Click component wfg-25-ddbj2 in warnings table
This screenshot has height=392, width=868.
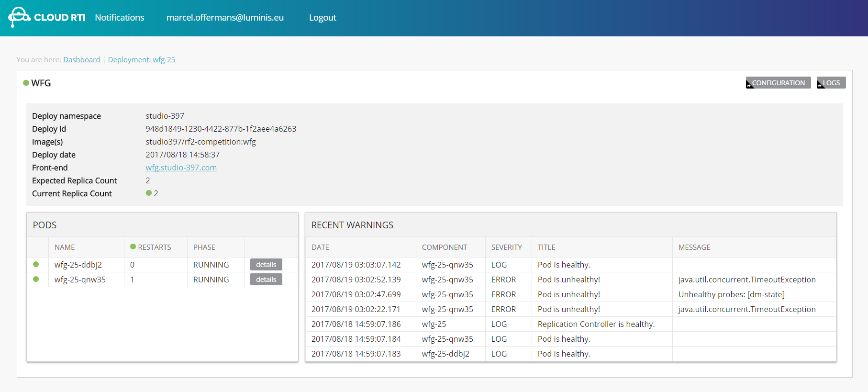click(x=445, y=354)
